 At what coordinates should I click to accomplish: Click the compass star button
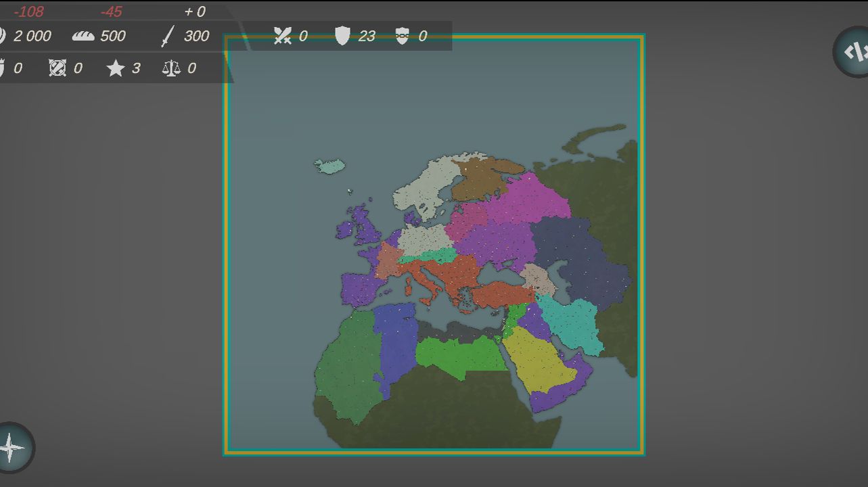[12, 447]
